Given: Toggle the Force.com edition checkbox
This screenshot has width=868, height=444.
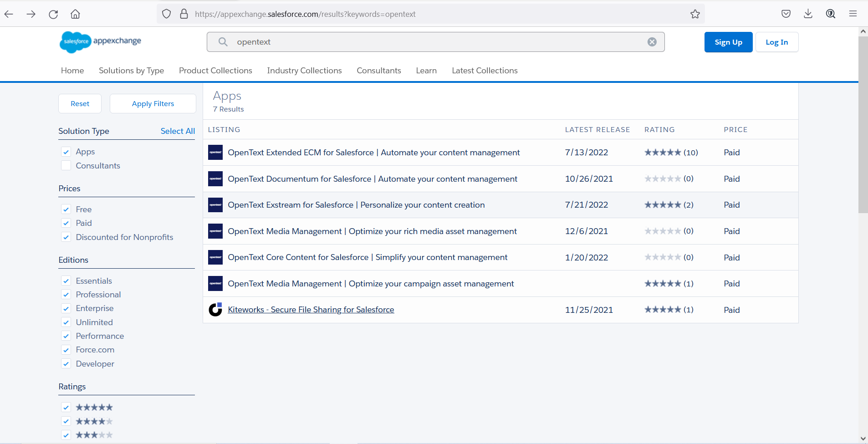Looking at the screenshot, I should coord(66,350).
